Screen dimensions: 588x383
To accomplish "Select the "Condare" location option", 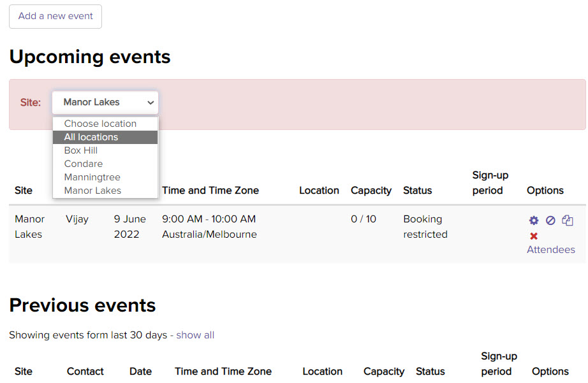I will click(x=83, y=163).
